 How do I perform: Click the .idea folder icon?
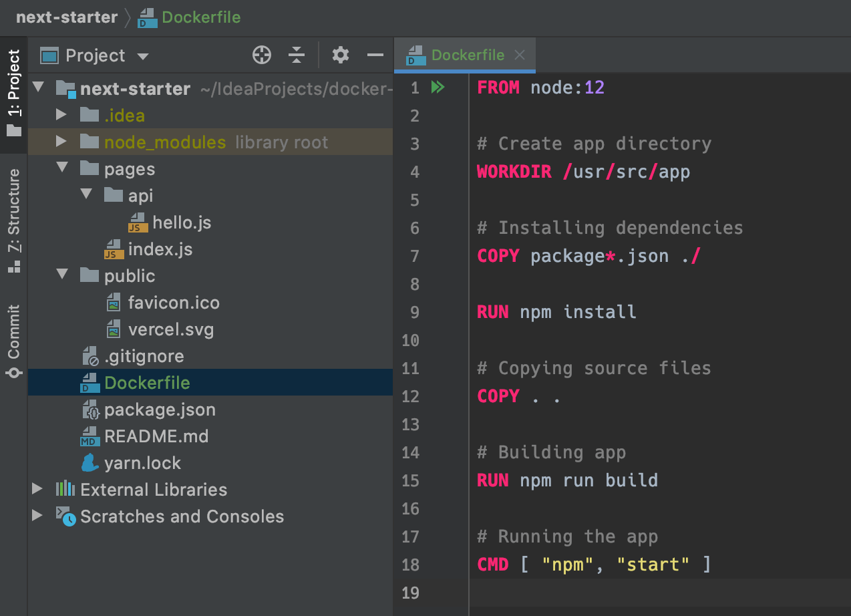(90, 115)
